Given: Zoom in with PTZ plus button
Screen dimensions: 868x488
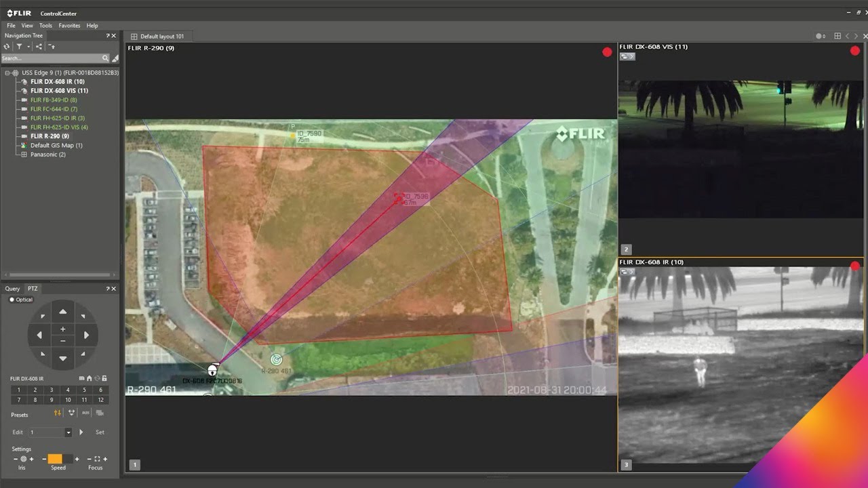Looking at the screenshot, I should coord(63,329).
